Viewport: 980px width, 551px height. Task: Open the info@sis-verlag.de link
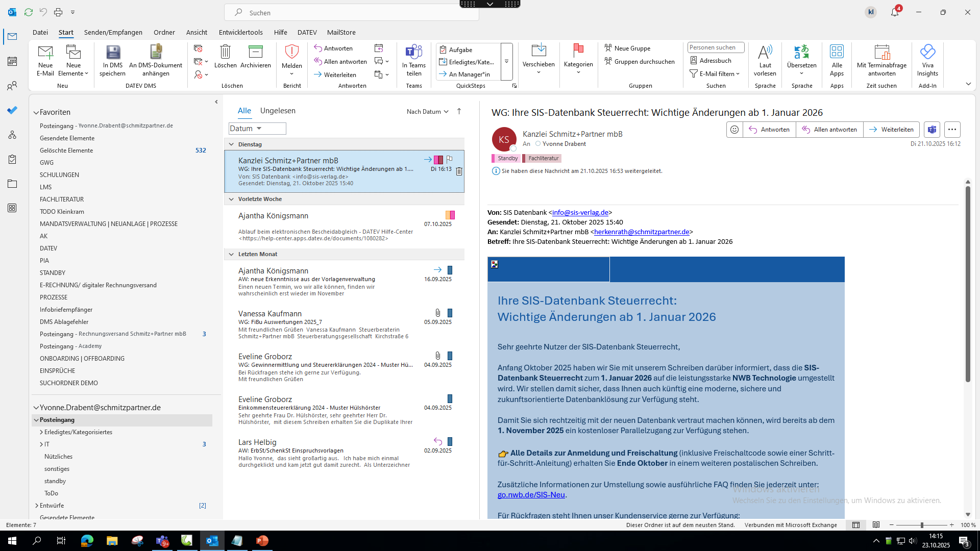tap(580, 212)
